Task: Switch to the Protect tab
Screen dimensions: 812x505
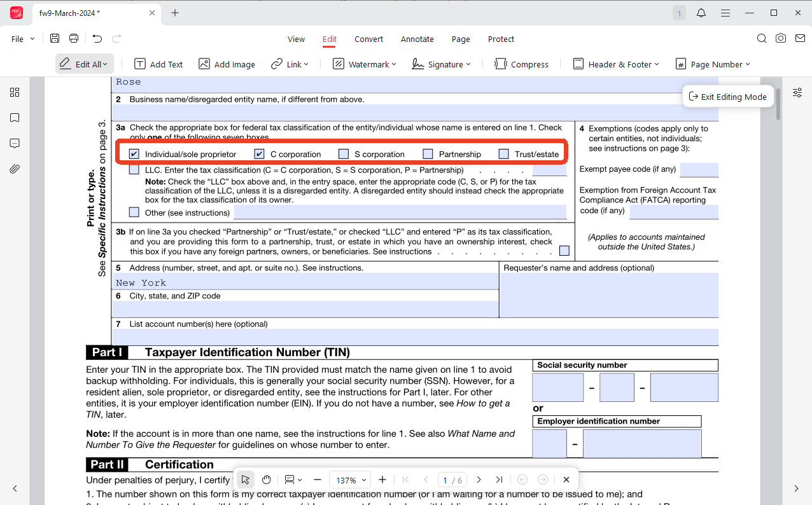Action: [x=501, y=39]
